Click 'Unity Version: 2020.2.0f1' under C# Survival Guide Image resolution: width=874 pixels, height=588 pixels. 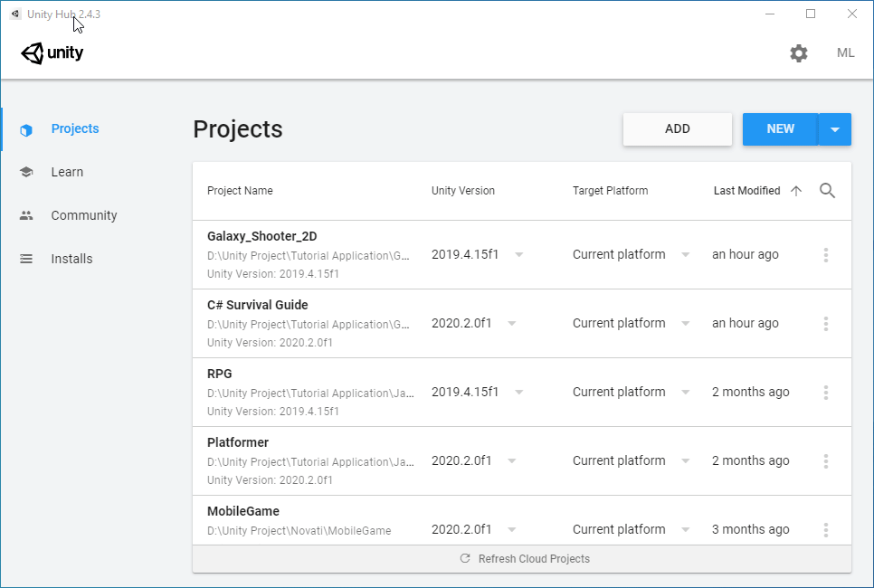click(270, 342)
